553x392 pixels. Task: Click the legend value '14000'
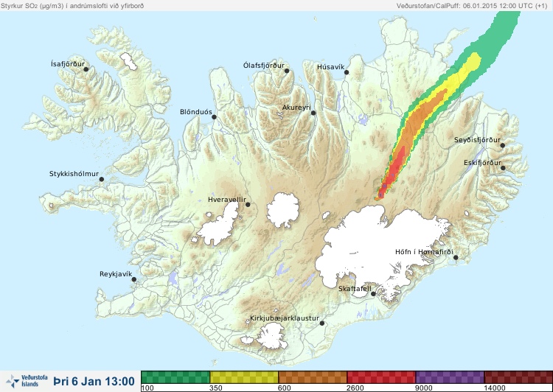point(495,388)
